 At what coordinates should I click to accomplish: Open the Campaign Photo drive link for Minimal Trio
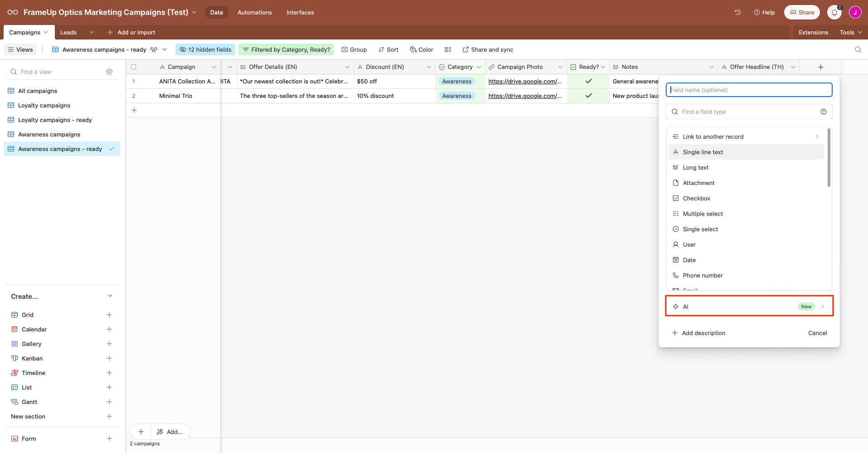(524, 96)
